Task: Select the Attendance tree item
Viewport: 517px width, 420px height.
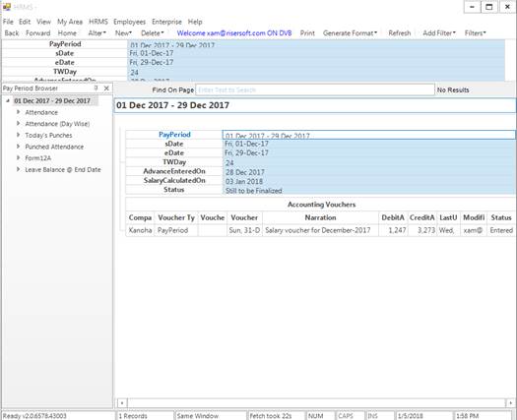Action: 41,112
